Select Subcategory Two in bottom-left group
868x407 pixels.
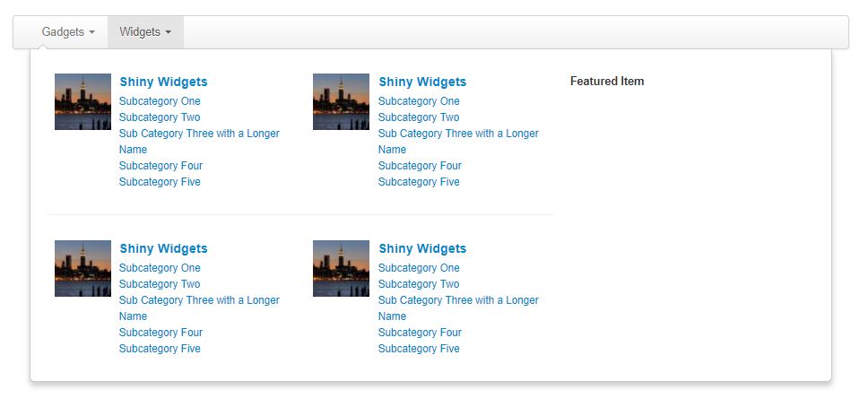point(160,284)
